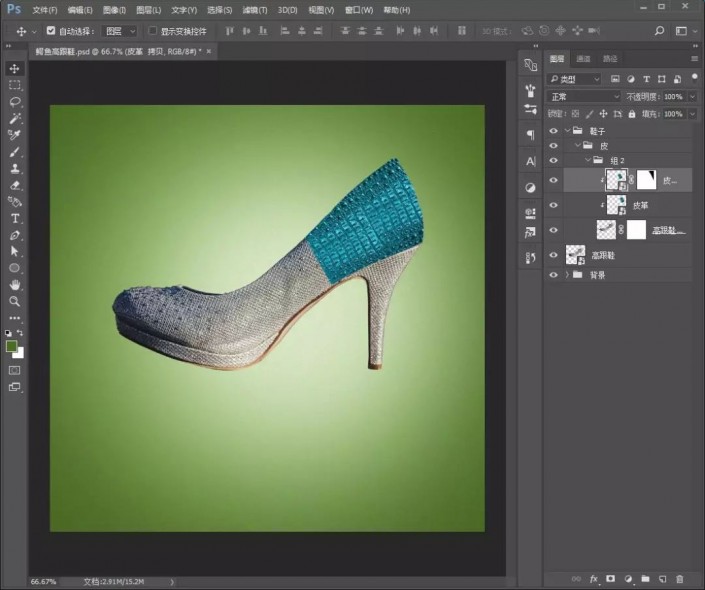Open the 不透明度 opacity slider arrow

(692, 97)
